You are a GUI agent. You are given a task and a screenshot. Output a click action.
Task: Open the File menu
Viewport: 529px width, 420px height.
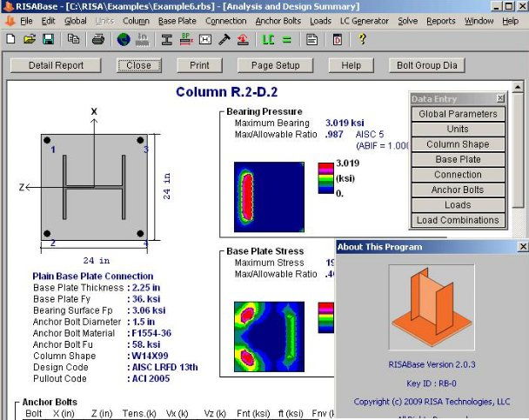[x=26, y=21]
